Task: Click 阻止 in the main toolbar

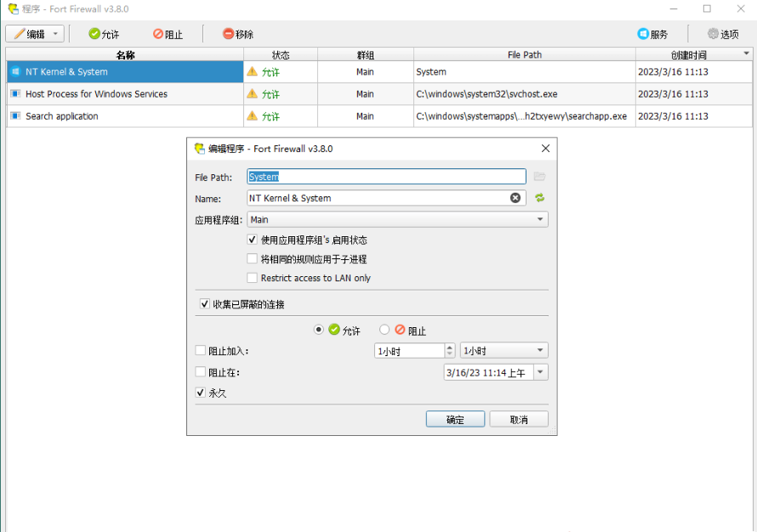Action: 168,34
